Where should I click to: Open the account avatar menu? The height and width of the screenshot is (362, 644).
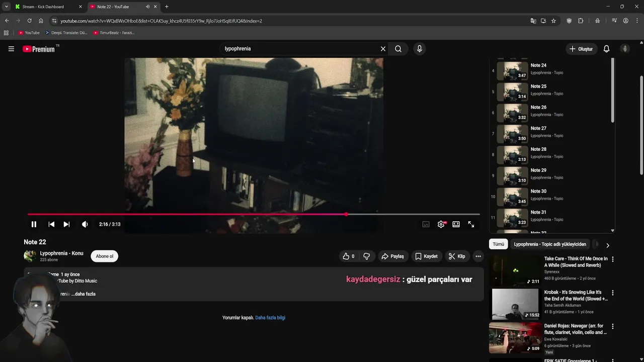pos(625,49)
